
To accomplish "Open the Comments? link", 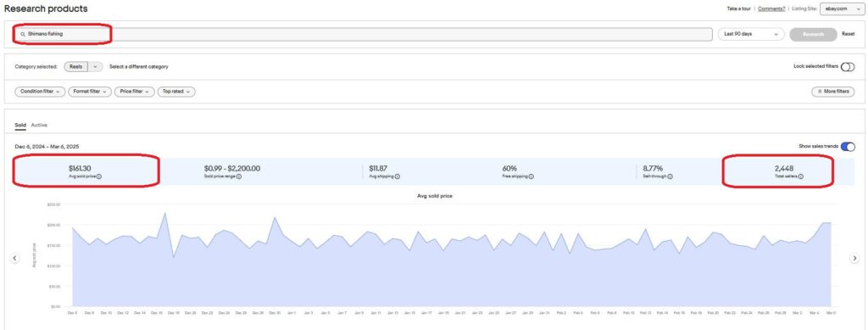I will click(771, 8).
